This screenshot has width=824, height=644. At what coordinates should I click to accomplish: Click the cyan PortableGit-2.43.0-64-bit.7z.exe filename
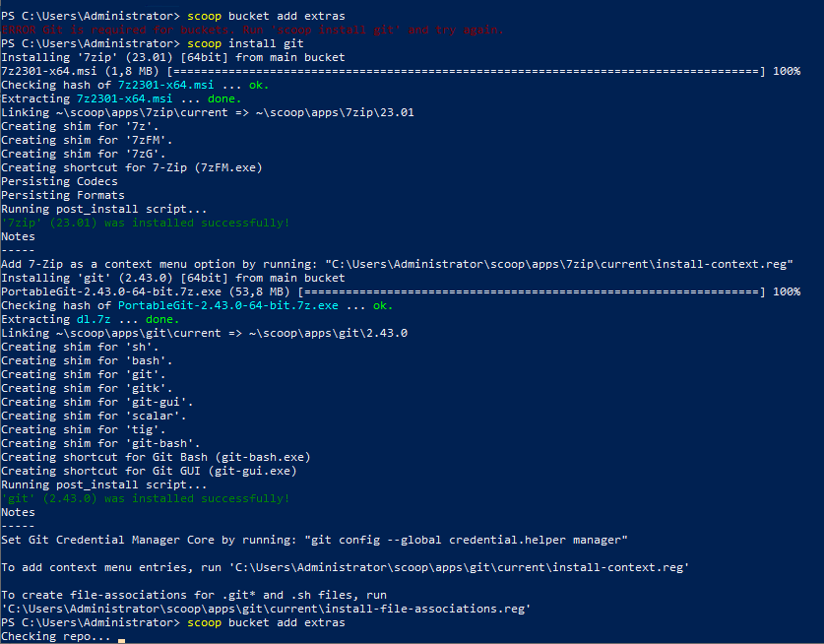(228, 305)
